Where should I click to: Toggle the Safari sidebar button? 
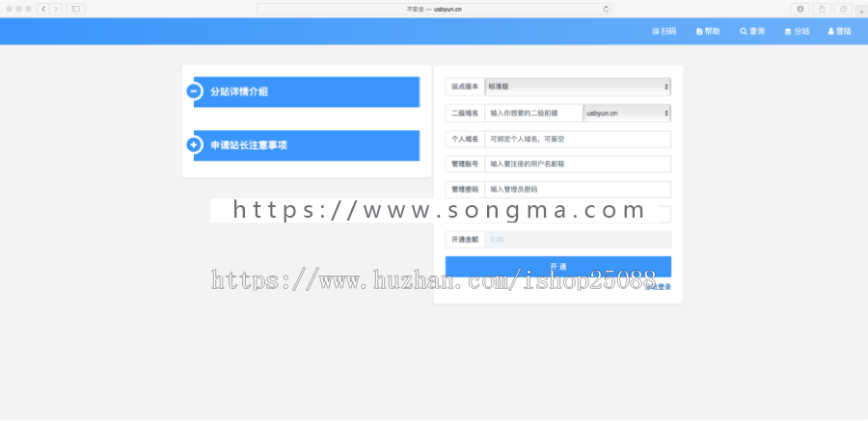click(76, 9)
